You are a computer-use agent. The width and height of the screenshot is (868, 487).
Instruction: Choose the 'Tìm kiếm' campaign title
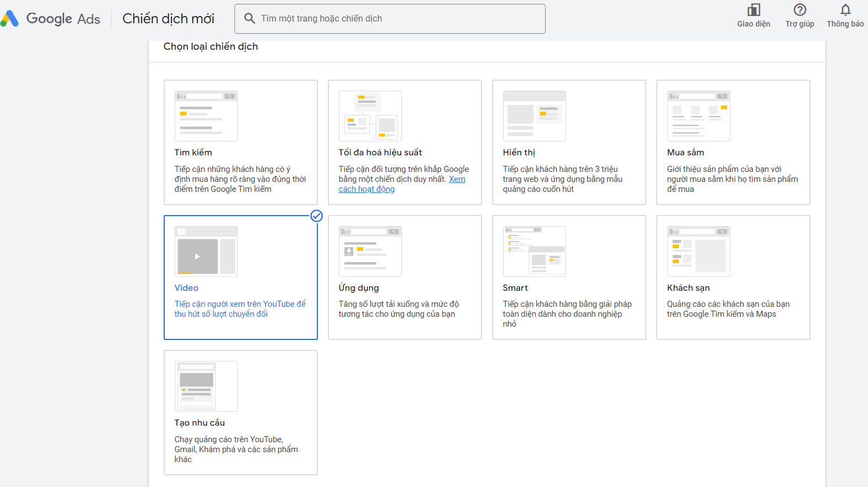[194, 153]
